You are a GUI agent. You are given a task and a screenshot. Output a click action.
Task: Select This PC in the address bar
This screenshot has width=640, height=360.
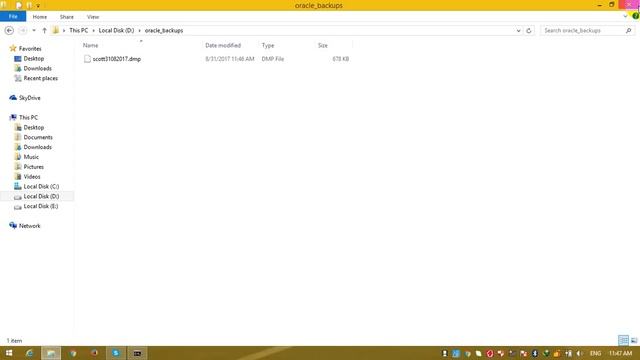pyautogui.click(x=78, y=31)
